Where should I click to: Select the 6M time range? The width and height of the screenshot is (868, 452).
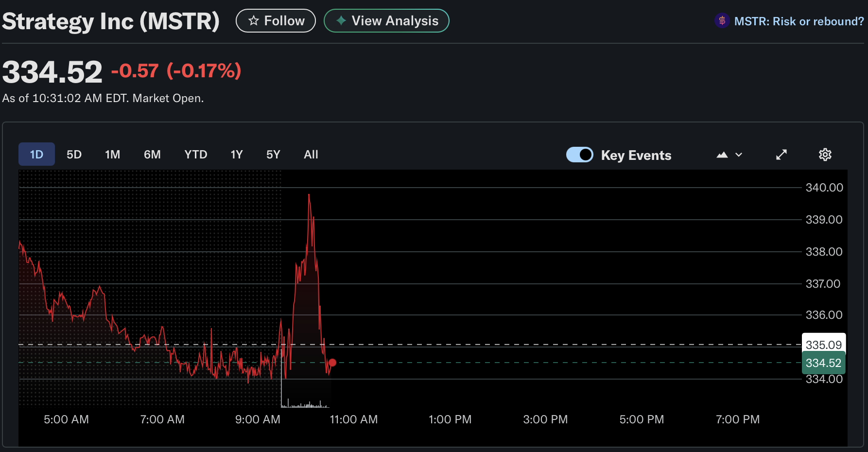152,155
